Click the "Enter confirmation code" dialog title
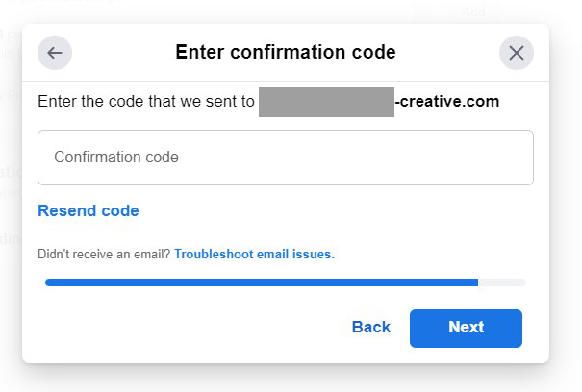The height and width of the screenshot is (392, 582). pos(286,52)
